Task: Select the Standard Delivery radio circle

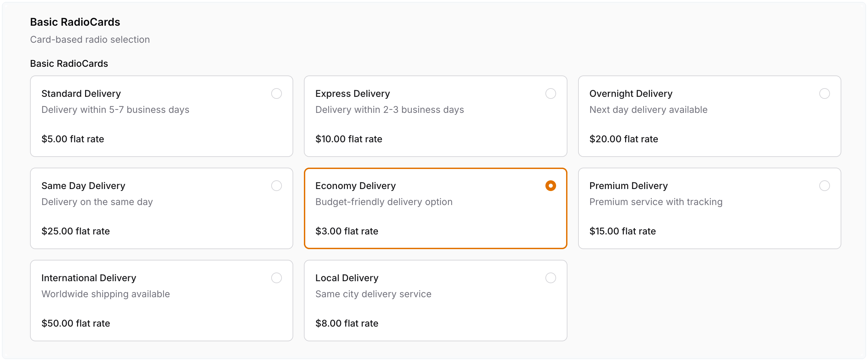Action: click(x=276, y=94)
